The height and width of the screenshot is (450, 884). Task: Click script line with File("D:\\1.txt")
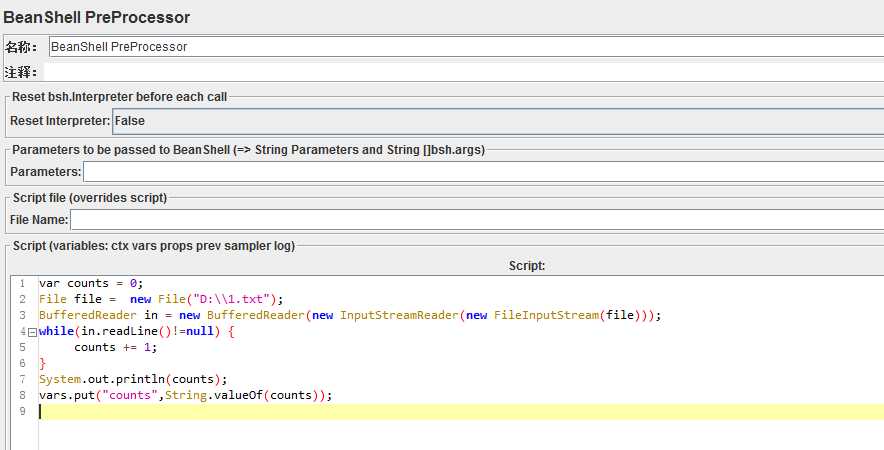coord(161,299)
